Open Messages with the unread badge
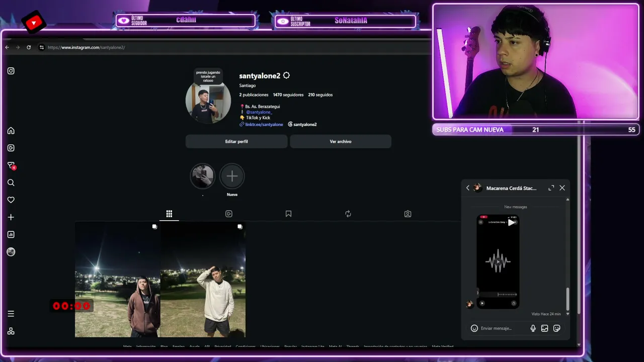 pos(11,165)
